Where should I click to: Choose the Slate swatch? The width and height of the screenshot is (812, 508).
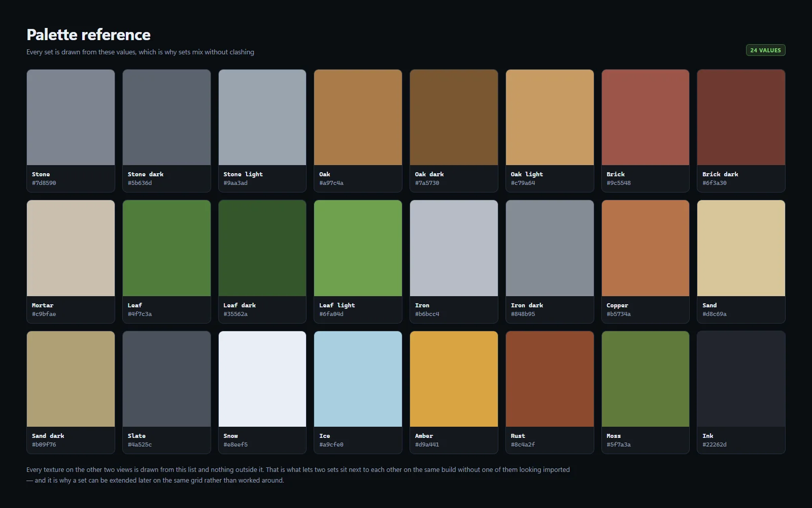tap(166, 379)
